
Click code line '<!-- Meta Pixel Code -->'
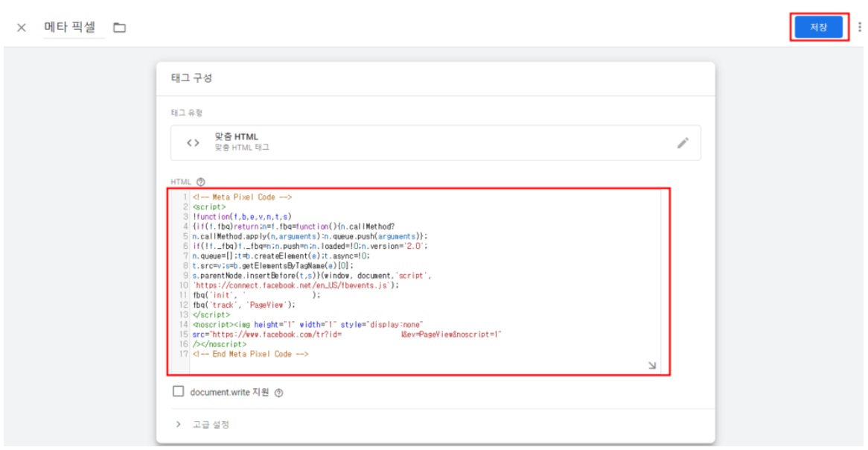(x=243, y=197)
